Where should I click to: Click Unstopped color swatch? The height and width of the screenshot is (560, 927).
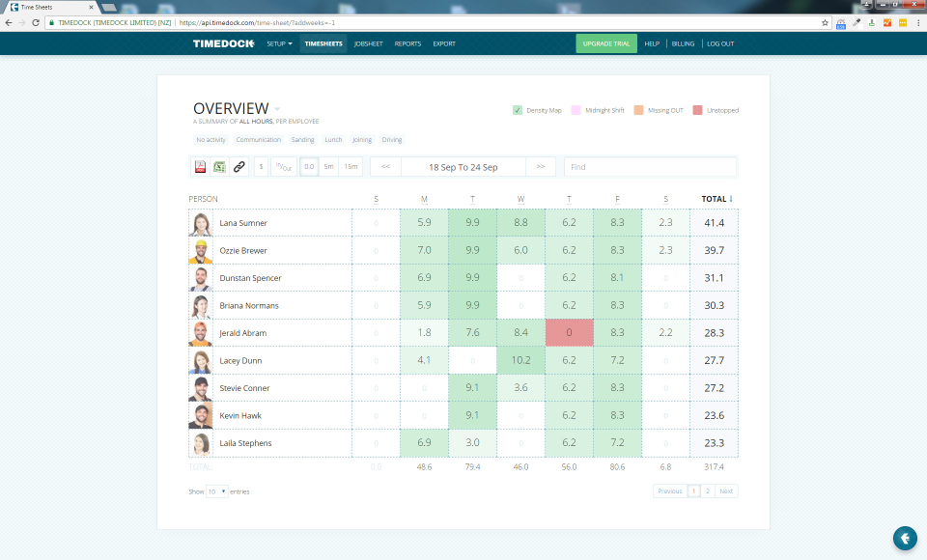[x=697, y=110]
